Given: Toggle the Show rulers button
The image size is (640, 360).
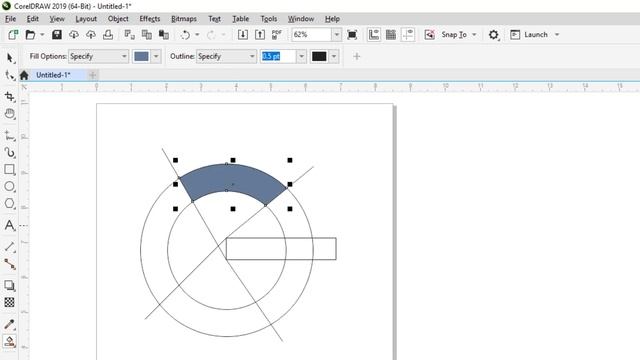Looking at the screenshot, I should coord(374,35).
